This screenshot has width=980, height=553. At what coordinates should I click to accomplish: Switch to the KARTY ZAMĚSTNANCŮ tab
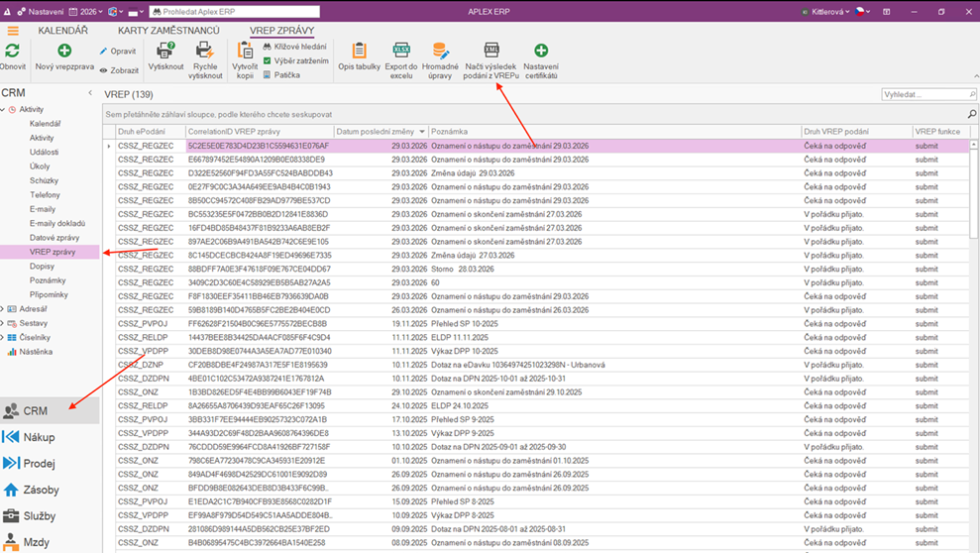point(168,31)
